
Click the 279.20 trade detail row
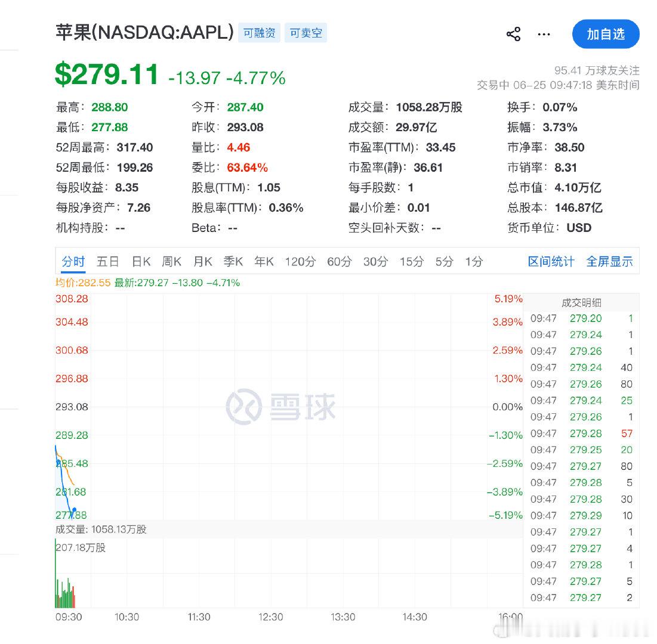pyautogui.click(x=582, y=318)
